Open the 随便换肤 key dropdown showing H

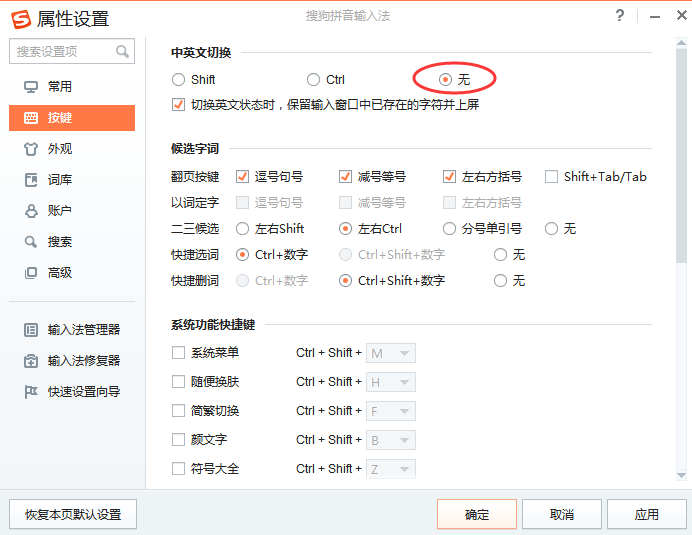(391, 382)
